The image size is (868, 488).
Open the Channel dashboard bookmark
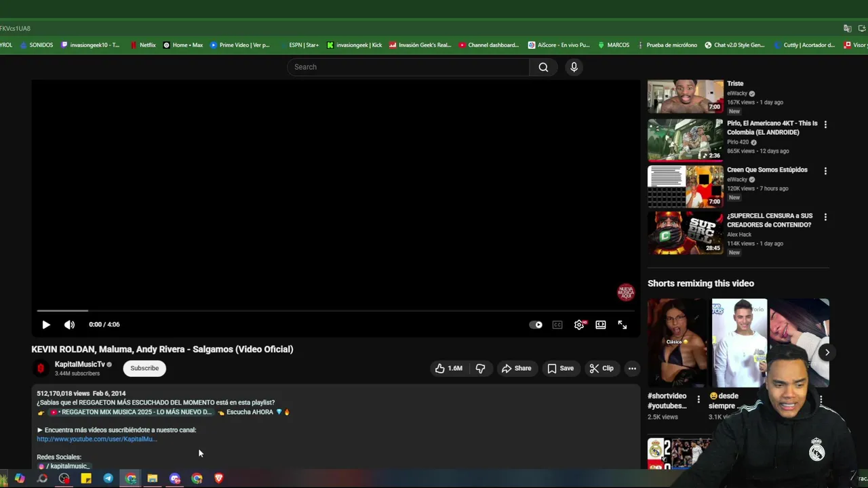(489, 45)
